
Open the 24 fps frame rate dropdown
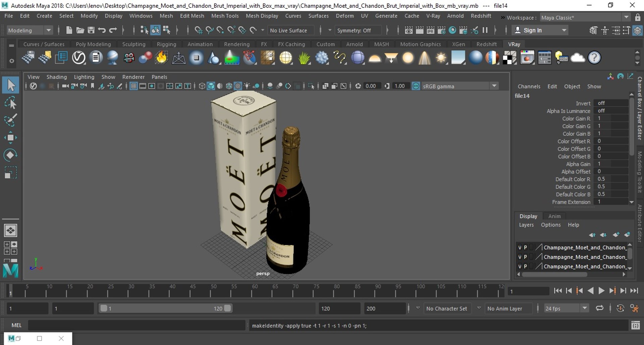coord(566,308)
